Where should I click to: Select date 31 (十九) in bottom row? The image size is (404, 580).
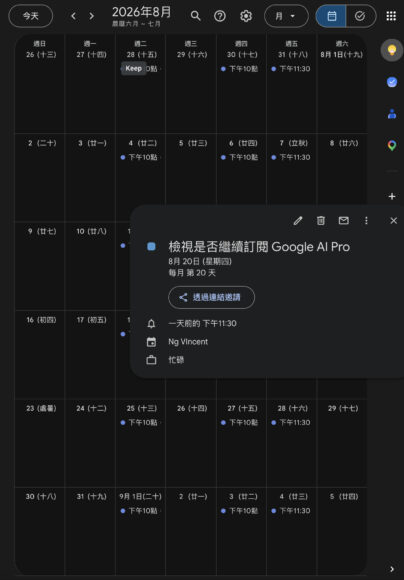pos(91,497)
